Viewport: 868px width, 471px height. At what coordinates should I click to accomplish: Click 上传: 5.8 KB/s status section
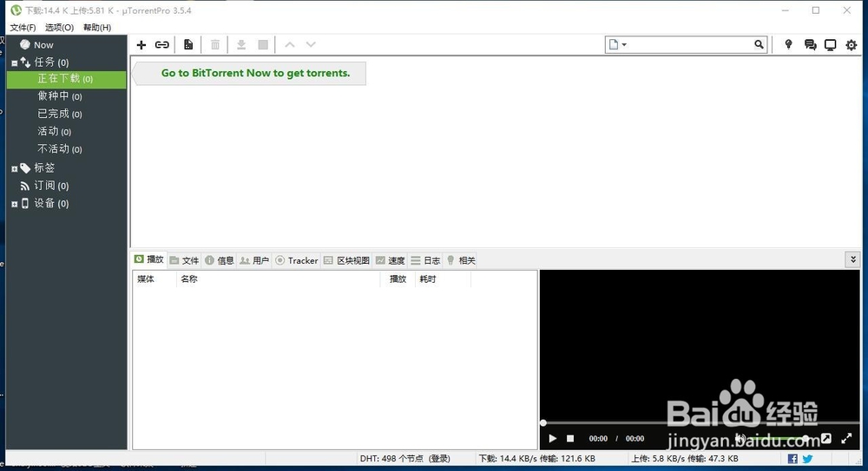(685, 458)
